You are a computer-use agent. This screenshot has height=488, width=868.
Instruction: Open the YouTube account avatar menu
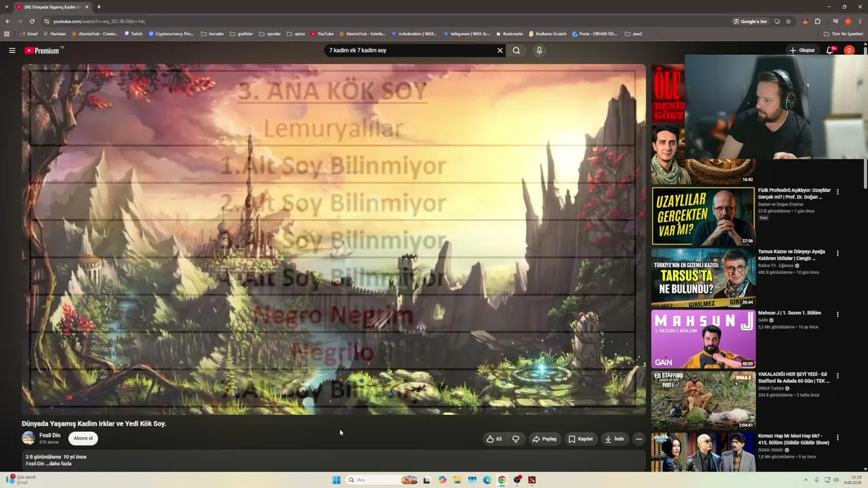pyautogui.click(x=849, y=50)
